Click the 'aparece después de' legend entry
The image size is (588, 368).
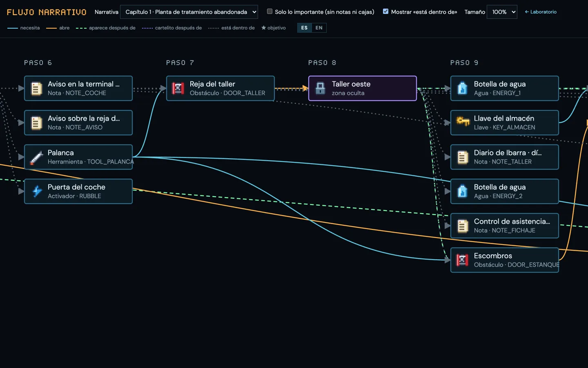pyautogui.click(x=106, y=28)
